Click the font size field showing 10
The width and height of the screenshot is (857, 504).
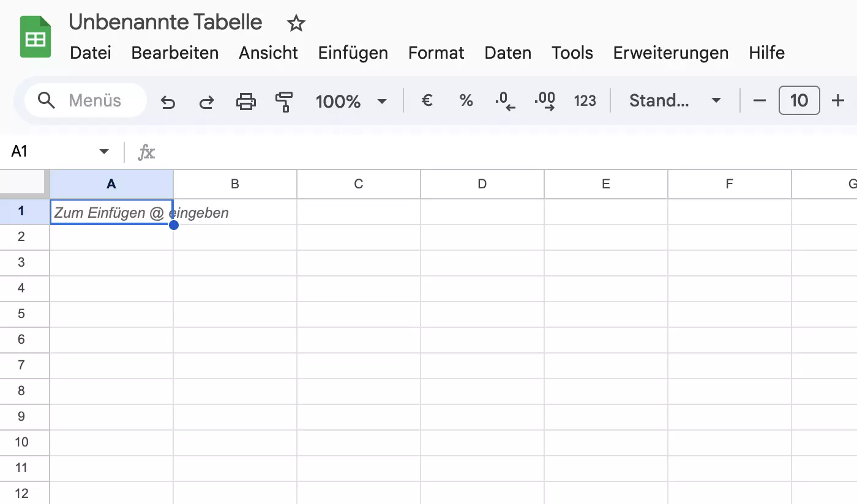pyautogui.click(x=799, y=100)
